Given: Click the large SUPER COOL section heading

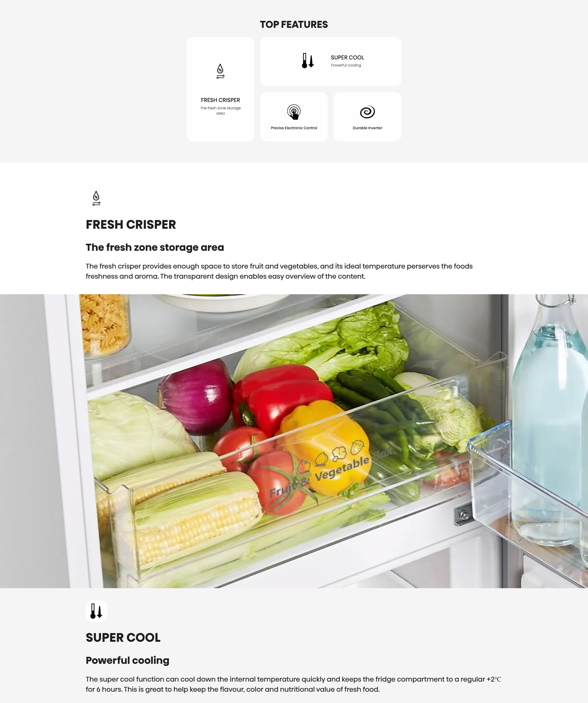Looking at the screenshot, I should [x=123, y=637].
